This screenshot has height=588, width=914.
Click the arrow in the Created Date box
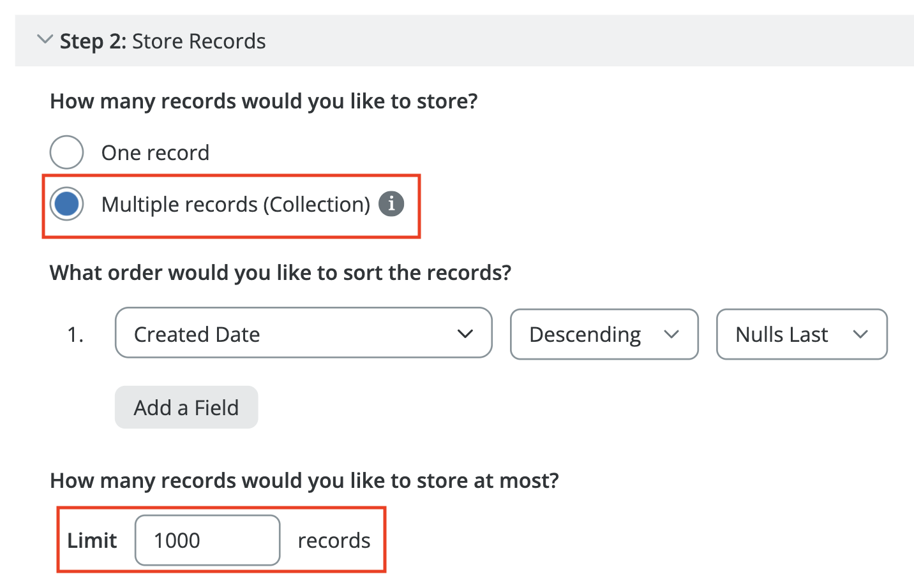pyautogui.click(x=465, y=334)
